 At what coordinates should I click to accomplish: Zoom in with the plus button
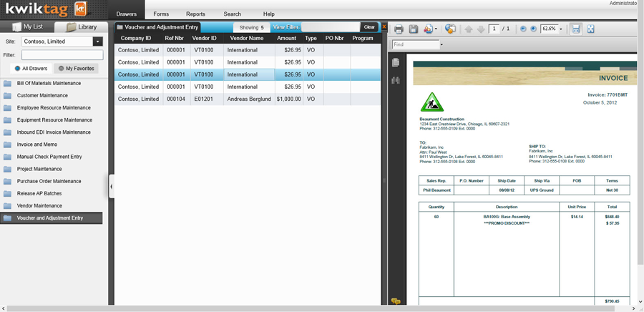[x=534, y=29]
